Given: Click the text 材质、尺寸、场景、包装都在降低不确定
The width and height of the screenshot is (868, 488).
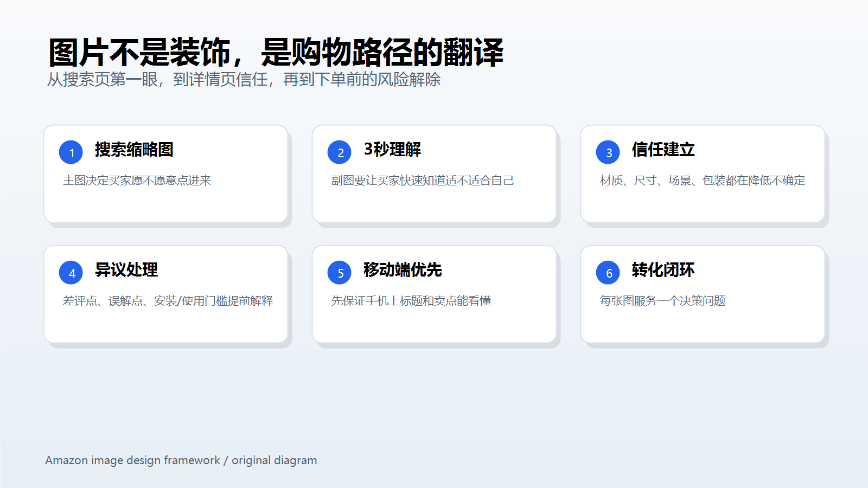Looking at the screenshot, I should point(703,181).
